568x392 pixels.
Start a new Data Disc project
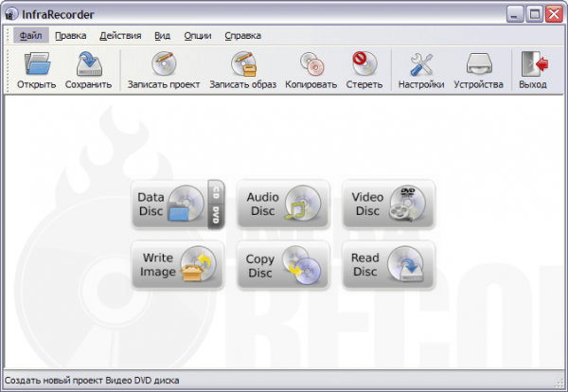[x=169, y=205]
